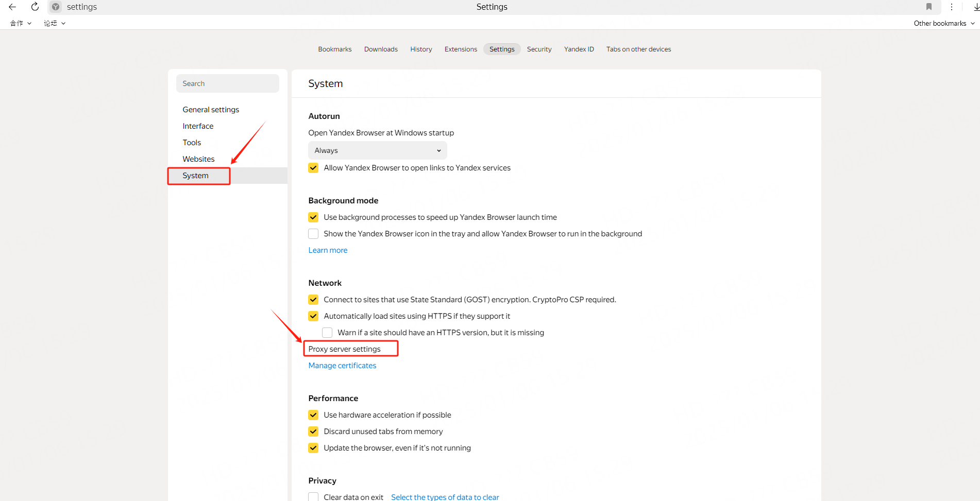Screen dimensions: 980x501
Task: Click the bookmark icon in title bar
Action: [x=928, y=7]
